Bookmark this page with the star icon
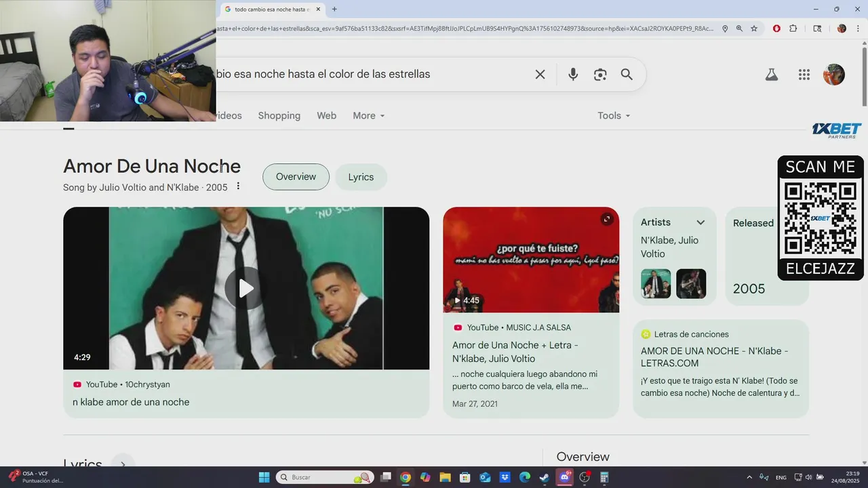Viewport: 868px width, 488px height. [754, 28]
